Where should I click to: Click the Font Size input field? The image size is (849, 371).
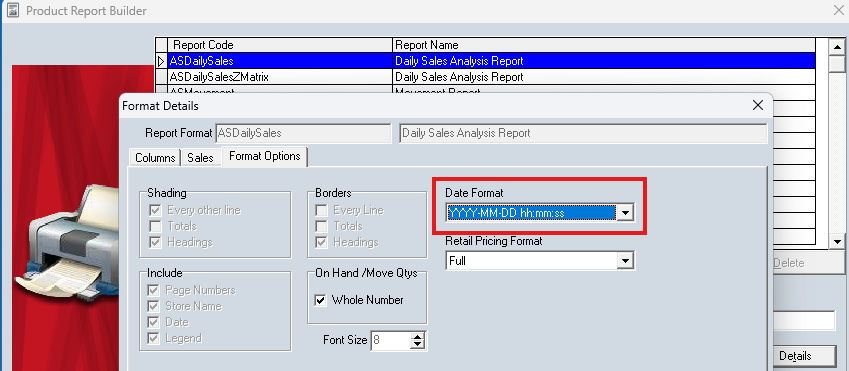[390, 340]
